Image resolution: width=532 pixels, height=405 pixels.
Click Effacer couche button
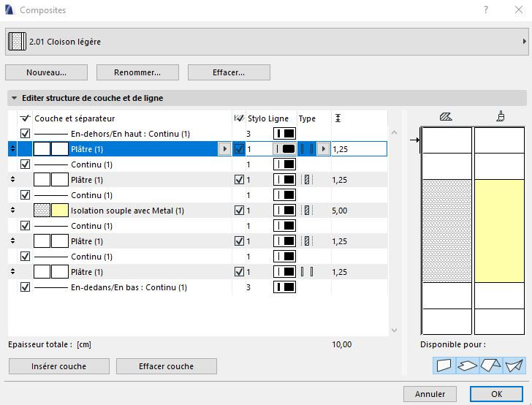pos(167,366)
